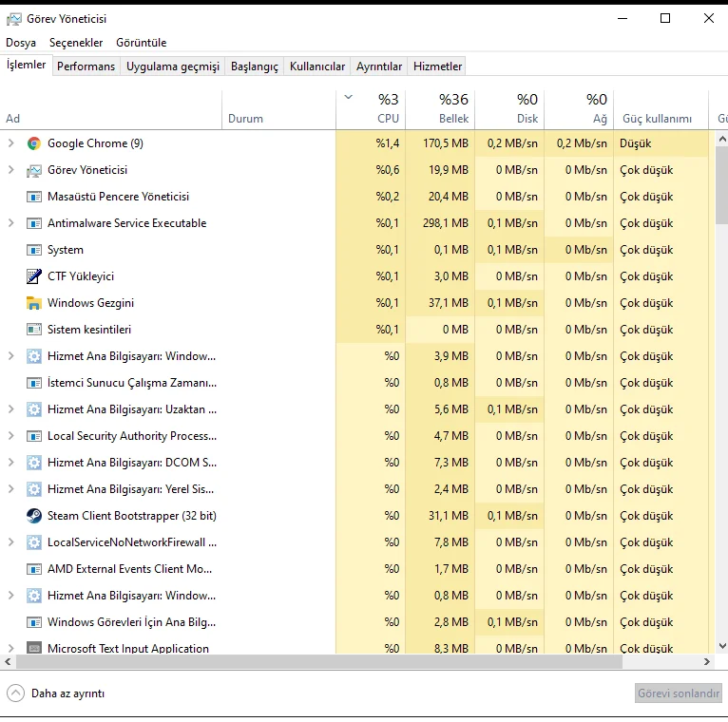Click the Hizmet Ana Bilgisayarı: DCOM gear icon
Screen dimensions: 728x722
[x=34, y=463]
